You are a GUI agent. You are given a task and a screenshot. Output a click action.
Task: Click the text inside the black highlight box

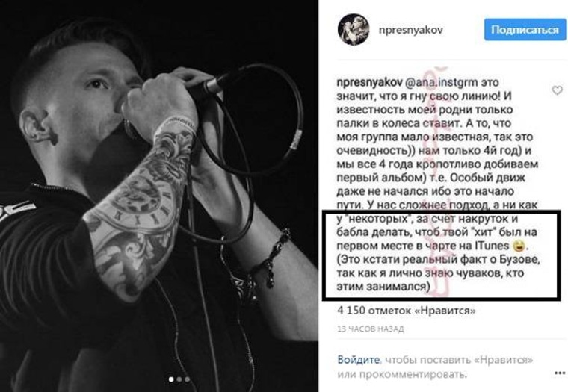(438, 252)
